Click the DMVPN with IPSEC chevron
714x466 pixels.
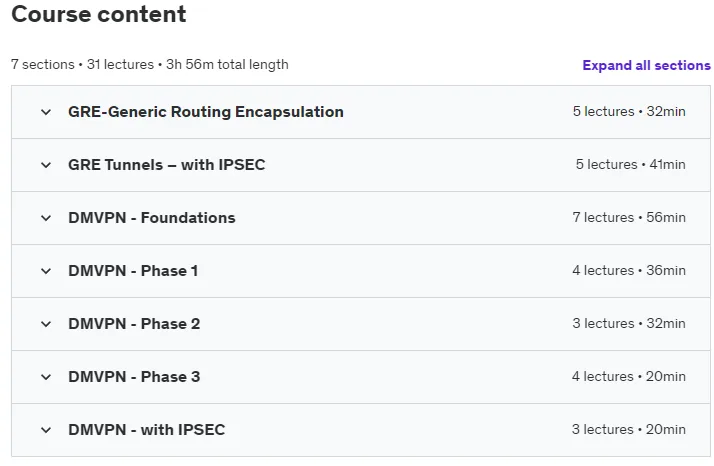click(x=46, y=430)
